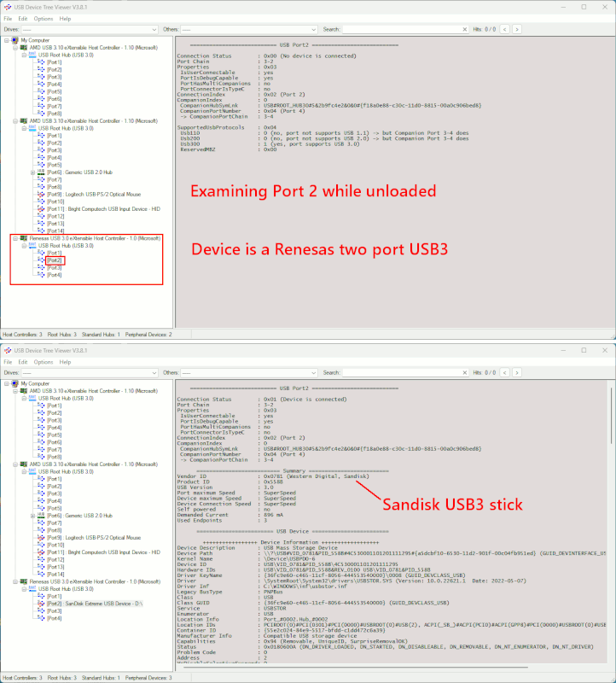Select Port2 under Renesas hub, upper window
616x683 pixels.
pos(55,260)
